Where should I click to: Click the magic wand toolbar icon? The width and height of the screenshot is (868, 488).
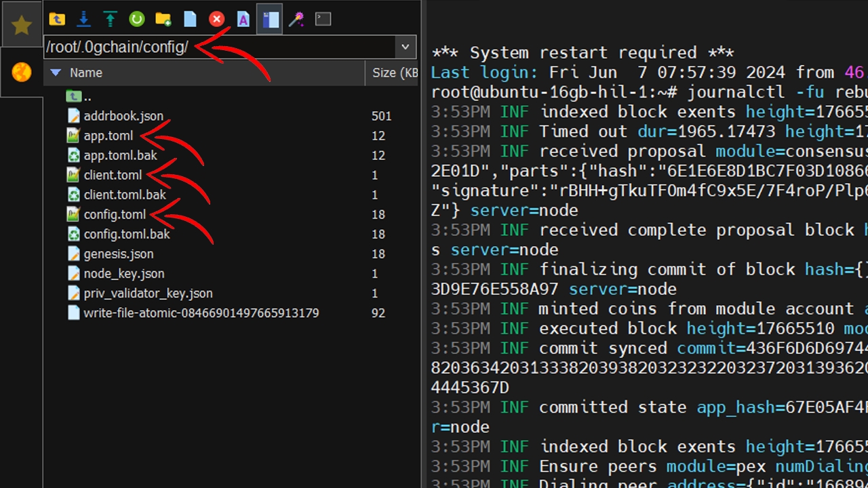pyautogui.click(x=296, y=19)
